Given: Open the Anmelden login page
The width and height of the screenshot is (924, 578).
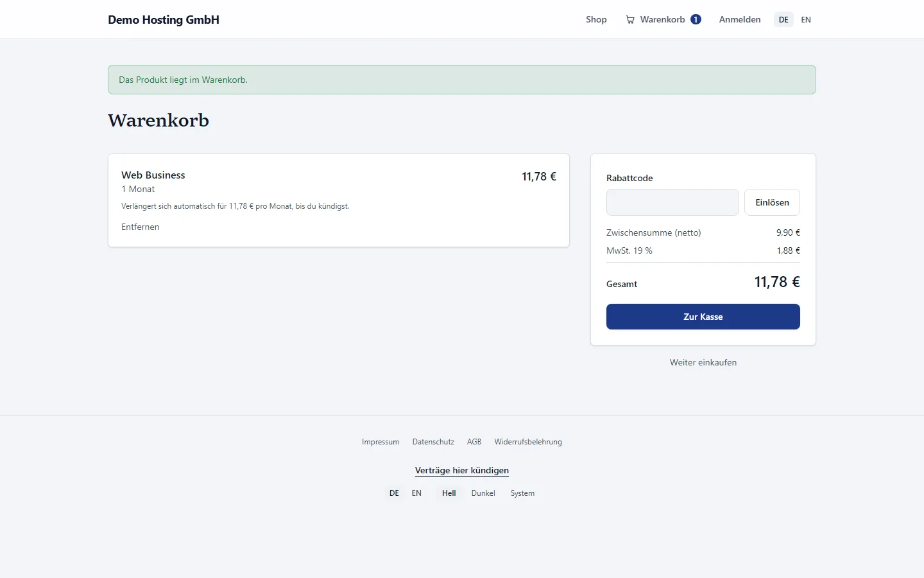Looking at the screenshot, I should click(740, 19).
